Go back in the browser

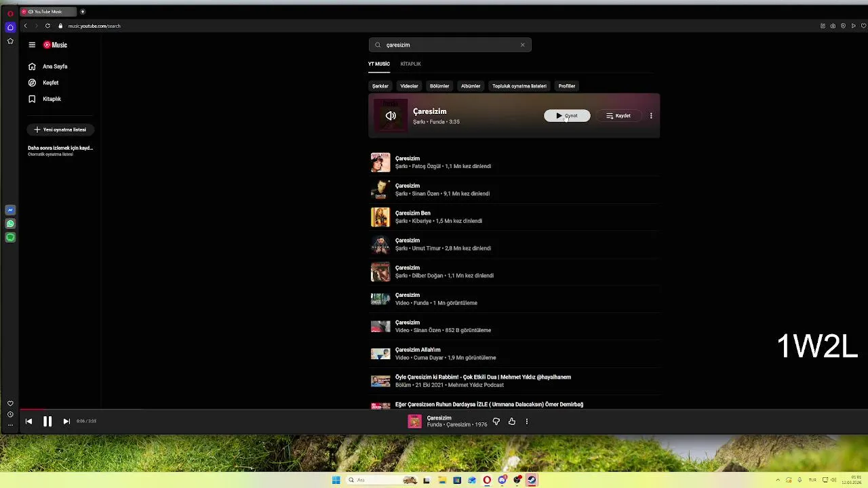pyautogui.click(x=25, y=26)
